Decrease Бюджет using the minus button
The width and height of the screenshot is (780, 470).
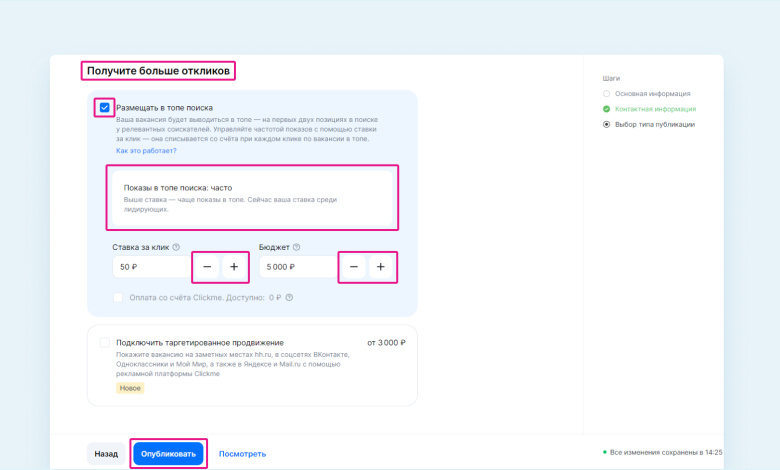(x=353, y=267)
